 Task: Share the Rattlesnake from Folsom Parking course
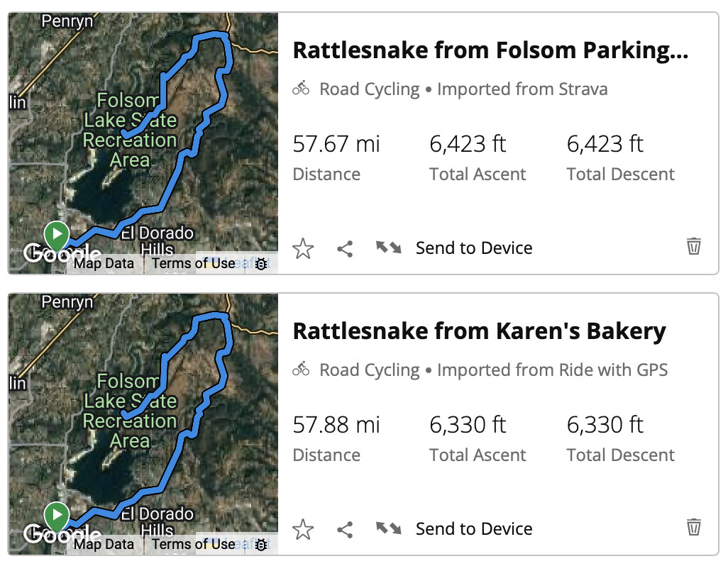point(345,249)
